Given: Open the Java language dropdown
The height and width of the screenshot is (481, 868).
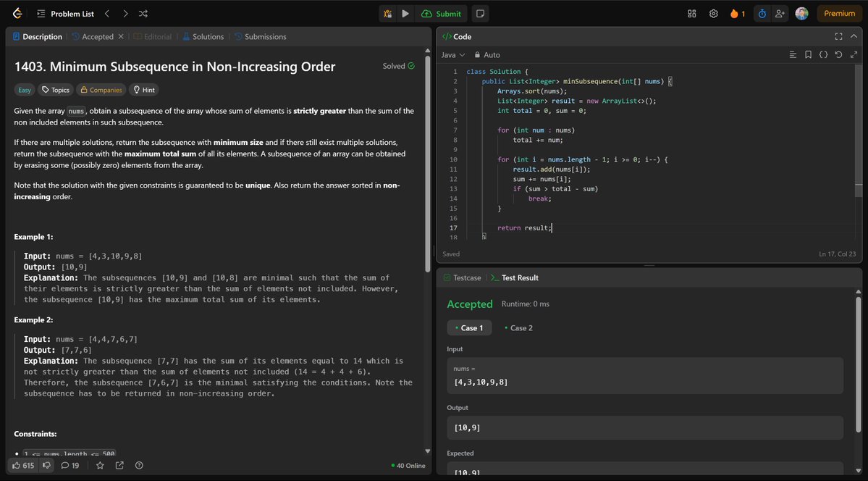Looking at the screenshot, I should tap(452, 55).
